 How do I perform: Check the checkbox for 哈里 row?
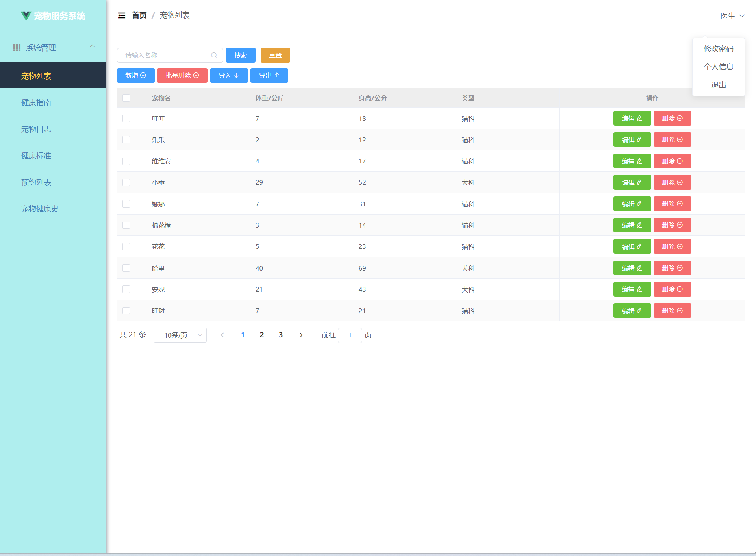pyautogui.click(x=126, y=268)
